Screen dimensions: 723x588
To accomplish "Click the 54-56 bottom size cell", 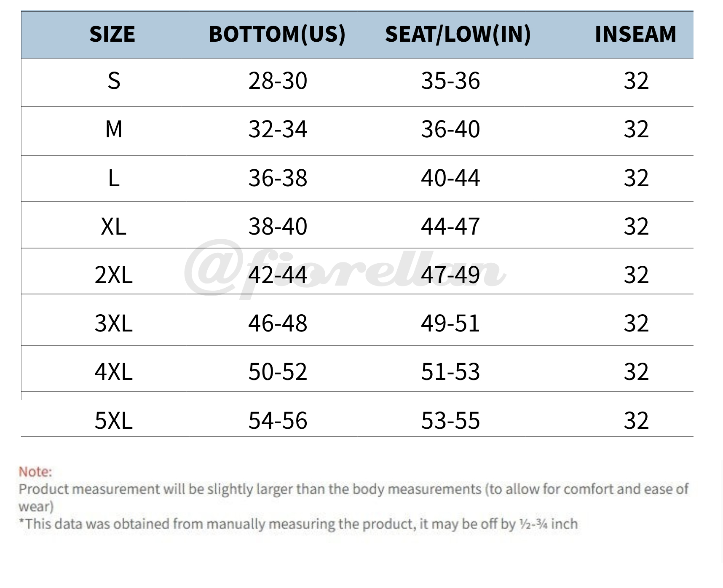I will (x=278, y=420).
